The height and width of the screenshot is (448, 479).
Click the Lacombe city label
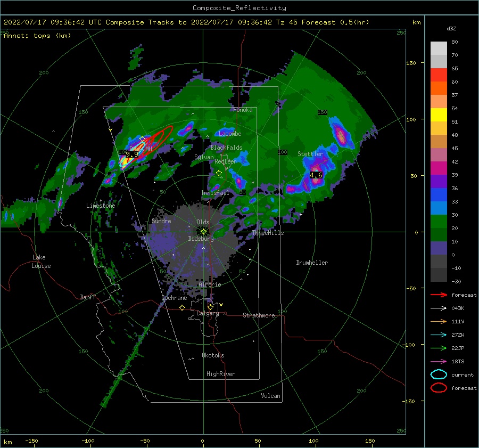pyautogui.click(x=230, y=134)
